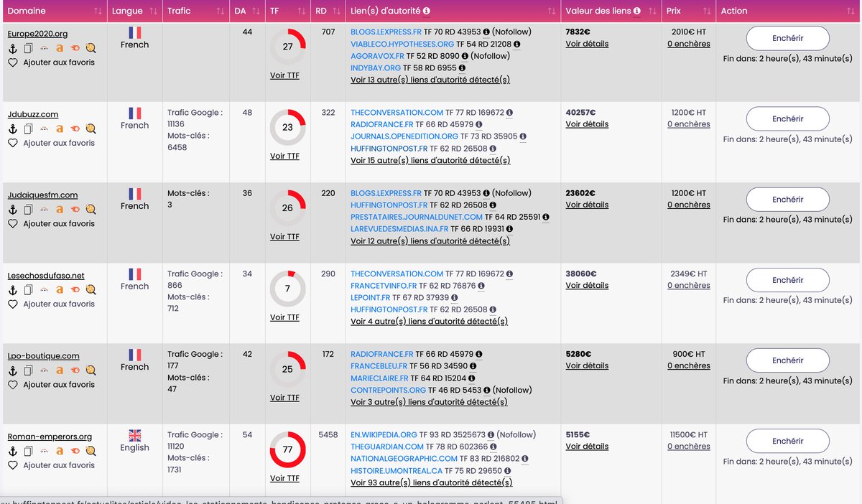Screen dimensions: 862x504
Task: Click the magnifier icon under Judaiquesfm.com
Action: click(x=91, y=209)
